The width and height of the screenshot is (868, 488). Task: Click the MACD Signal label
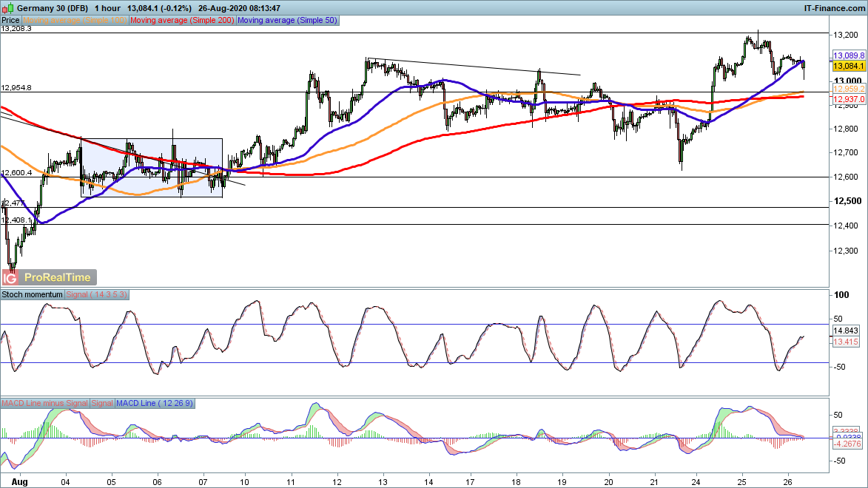(102, 403)
